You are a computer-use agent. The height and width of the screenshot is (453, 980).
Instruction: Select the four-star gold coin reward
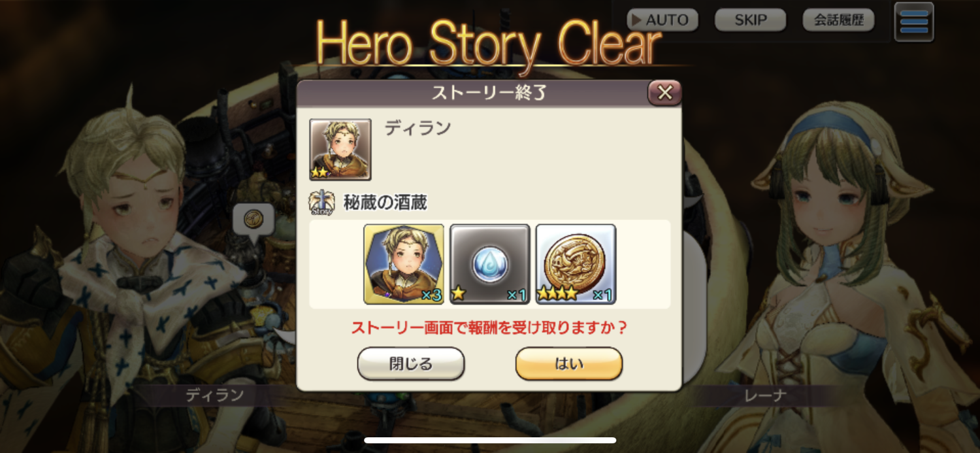pos(576,264)
